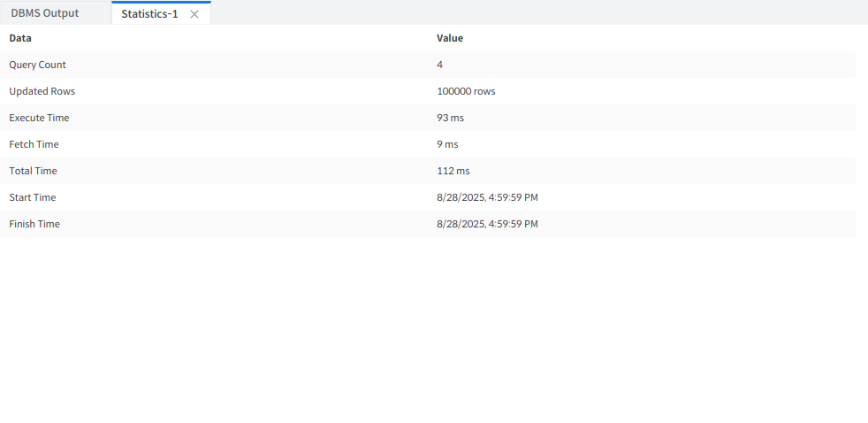Switch to the DBMS Output tab
Image resolution: width=868 pixels, height=423 pixels.
coord(45,13)
